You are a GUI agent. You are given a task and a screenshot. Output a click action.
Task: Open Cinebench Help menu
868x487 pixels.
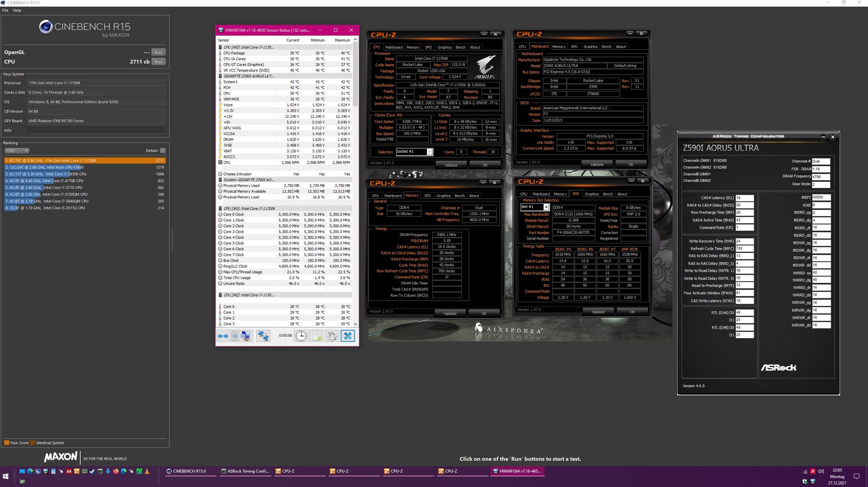pyautogui.click(x=17, y=10)
